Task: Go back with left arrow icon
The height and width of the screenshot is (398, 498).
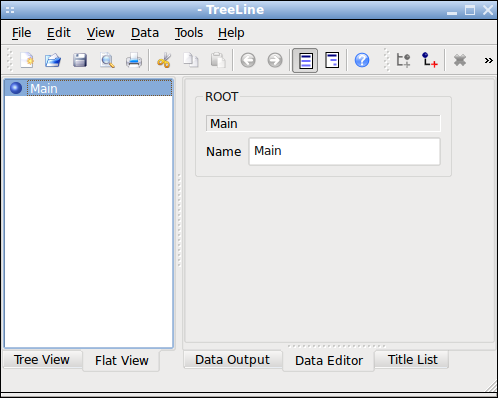Action: [x=248, y=60]
